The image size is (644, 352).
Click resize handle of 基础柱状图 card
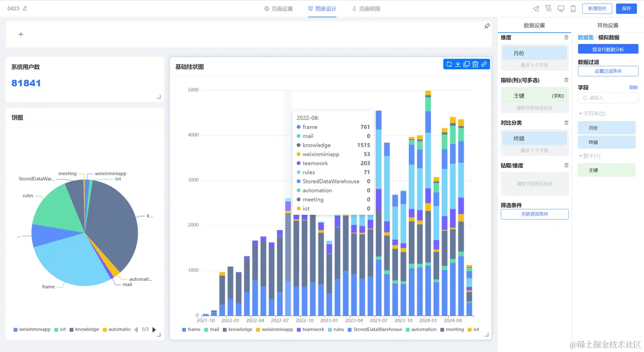tap(487, 335)
